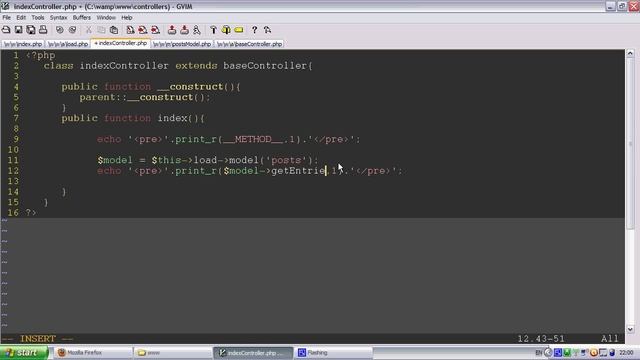Click the 'All' scroll position indicator
640x360 pixels.
point(609,339)
